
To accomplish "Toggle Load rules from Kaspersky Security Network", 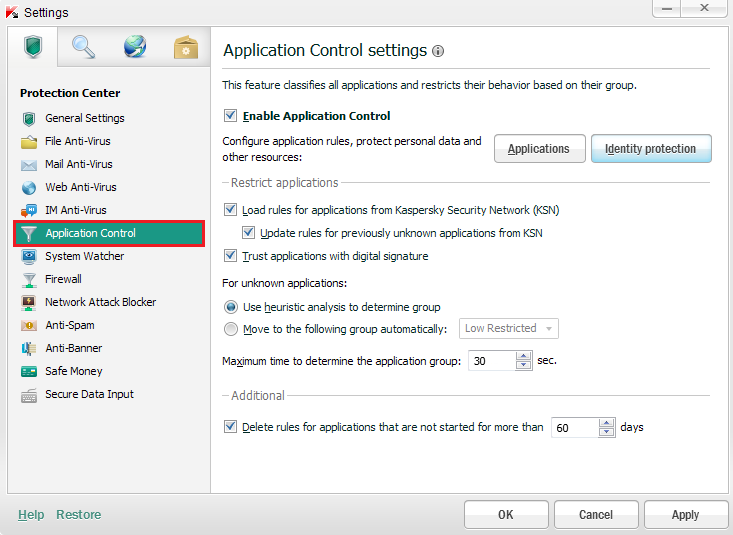I will (x=232, y=210).
